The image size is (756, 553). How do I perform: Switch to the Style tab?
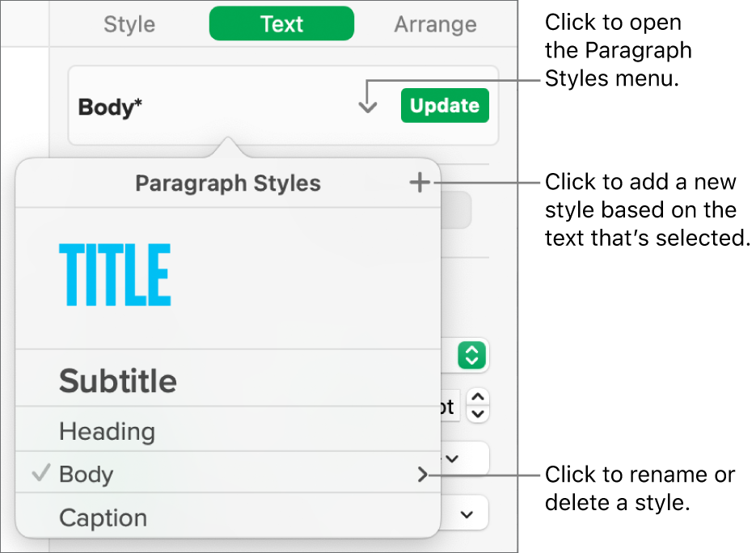pyautogui.click(x=129, y=23)
